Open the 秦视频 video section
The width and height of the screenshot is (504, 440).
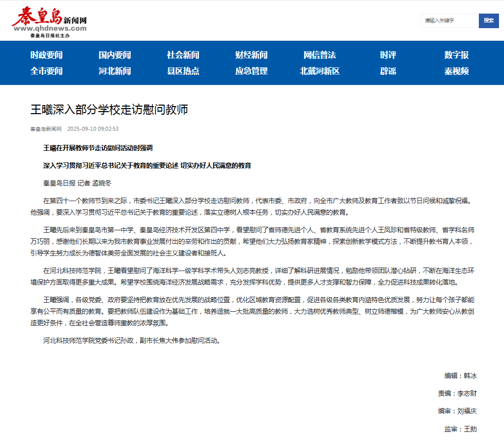pyautogui.click(x=456, y=71)
